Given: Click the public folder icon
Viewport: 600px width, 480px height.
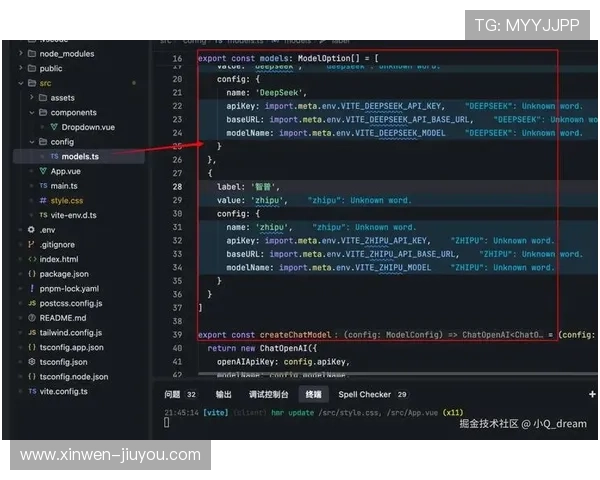Looking at the screenshot, I should click(x=32, y=68).
